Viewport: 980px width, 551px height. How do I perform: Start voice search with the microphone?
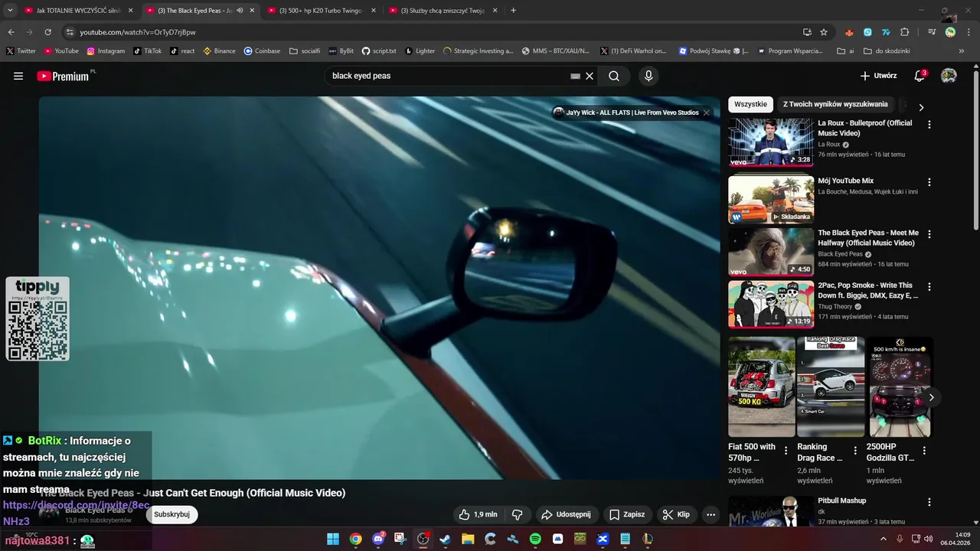[x=648, y=76]
